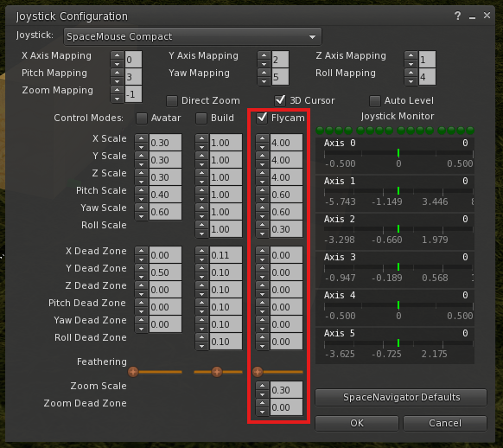The width and height of the screenshot is (503, 448).
Task: Open the Joystick device dropdown
Action: click(x=193, y=36)
